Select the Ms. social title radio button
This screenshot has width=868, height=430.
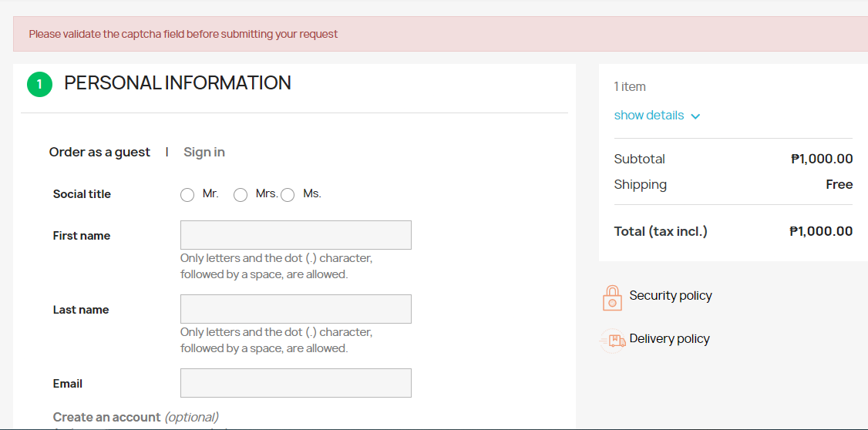tap(288, 195)
